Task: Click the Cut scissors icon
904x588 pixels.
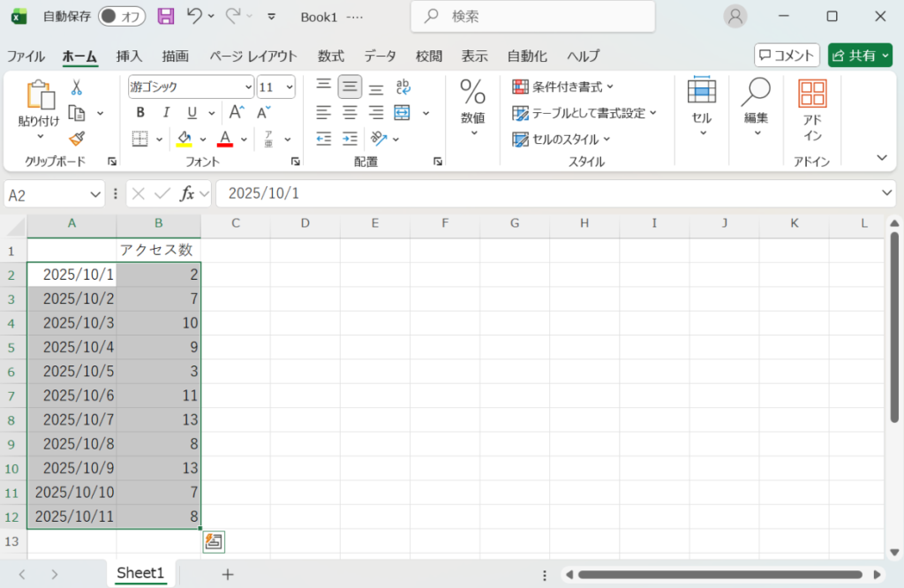Action: [x=77, y=87]
